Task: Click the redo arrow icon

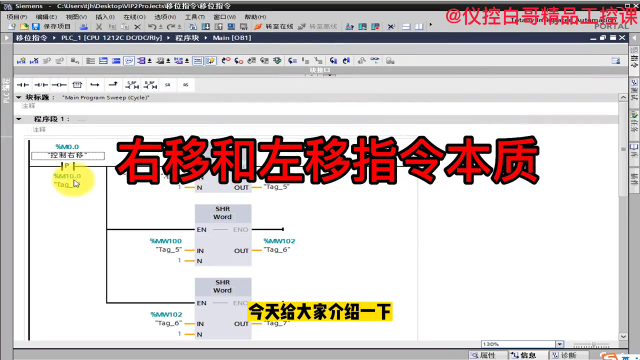Action: 171,27
